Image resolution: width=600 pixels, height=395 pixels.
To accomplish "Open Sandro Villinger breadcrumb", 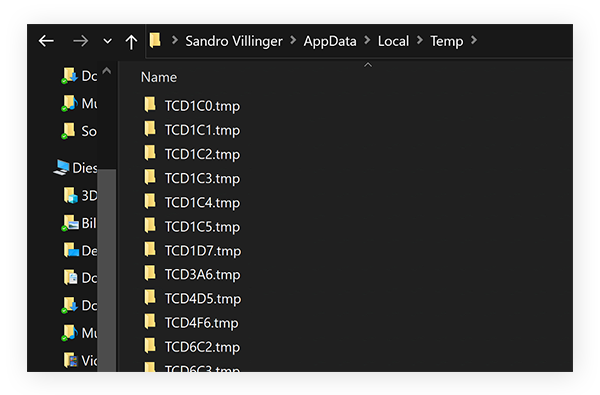I will 234,41.
